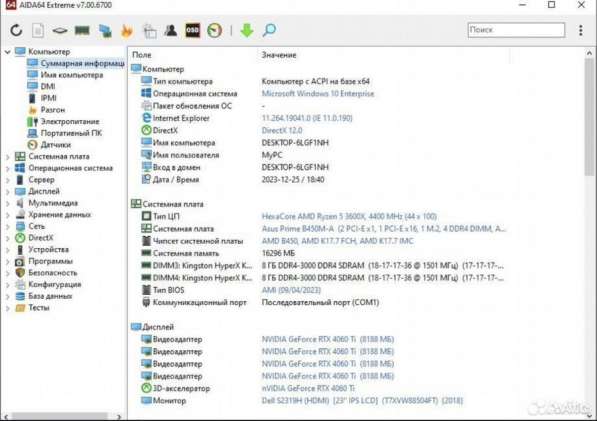This screenshot has height=421, width=597.
Task: Open the three-dot options menu
Action: pos(581,30)
